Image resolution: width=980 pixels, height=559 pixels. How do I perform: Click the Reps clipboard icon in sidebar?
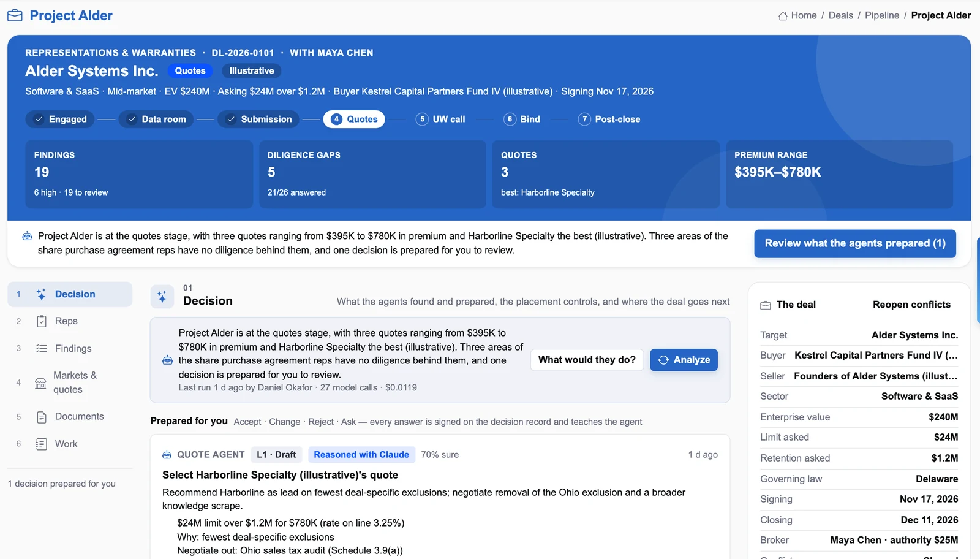click(42, 321)
